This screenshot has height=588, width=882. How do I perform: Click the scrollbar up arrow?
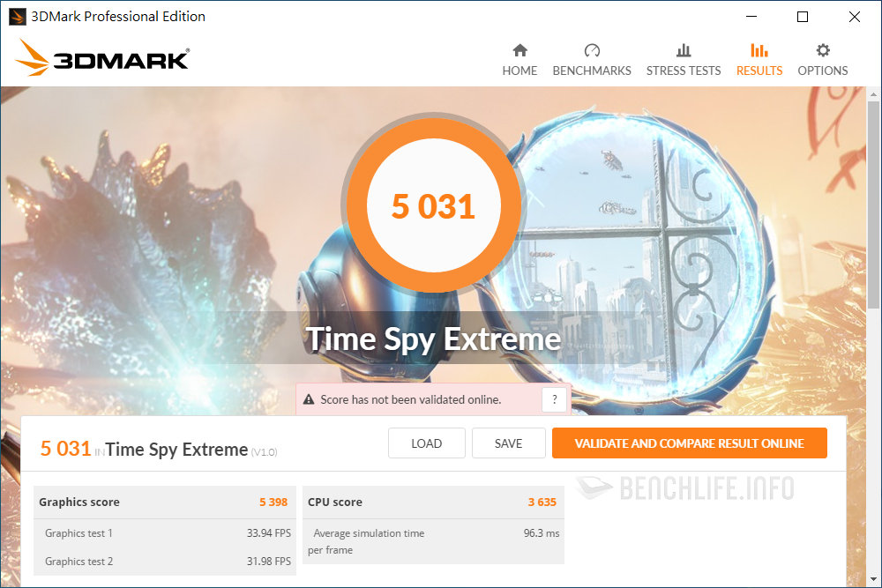(x=873, y=93)
